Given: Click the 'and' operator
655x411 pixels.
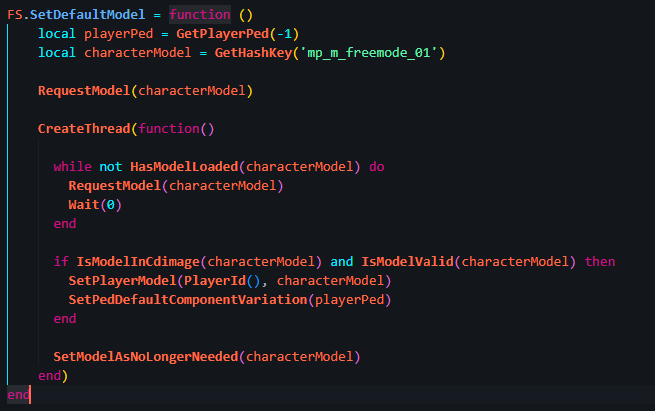Looking at the screenshot, I should click(x=342, y=261).
